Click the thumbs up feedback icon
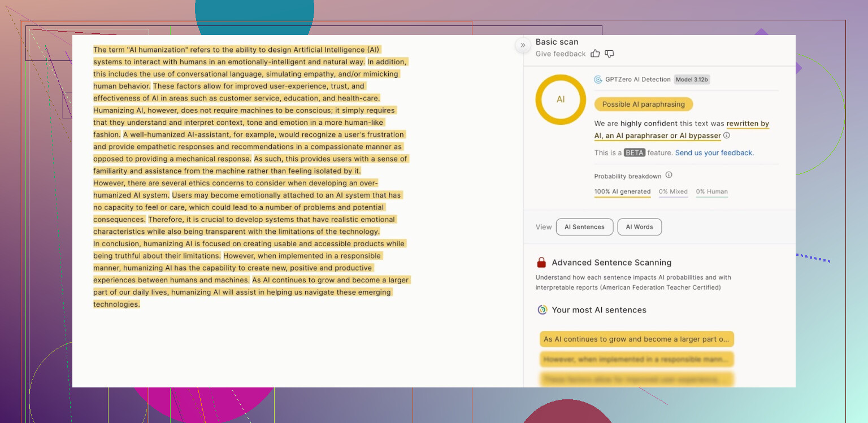 point(595,54)
